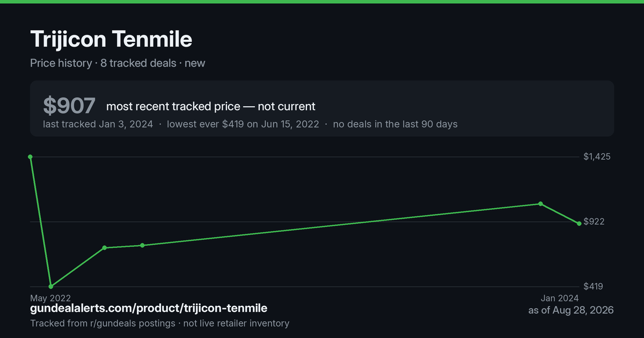Open the gundealalerts.com product link
Screen dimensions: 644x338
tap(149, 308)
